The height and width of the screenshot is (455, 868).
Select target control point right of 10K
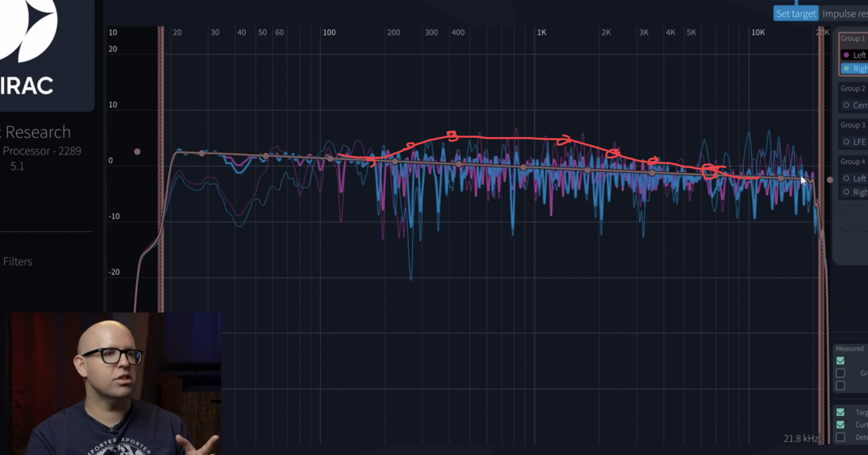click(781, 178)
